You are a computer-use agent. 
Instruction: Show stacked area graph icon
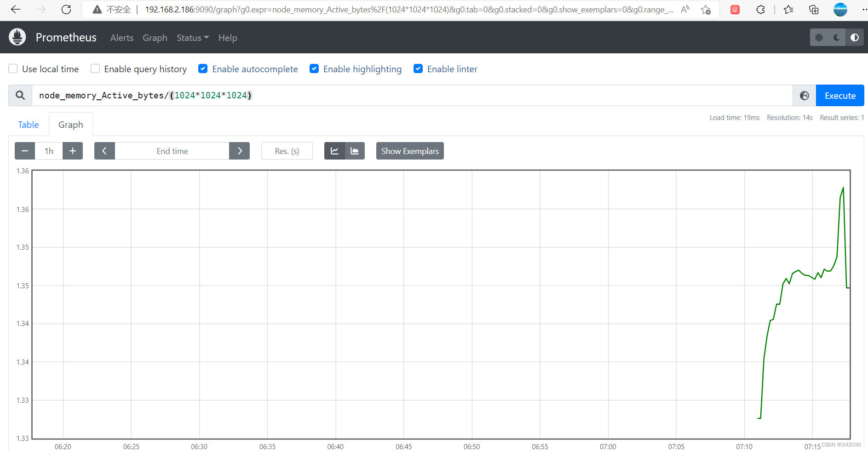[355, 151]
